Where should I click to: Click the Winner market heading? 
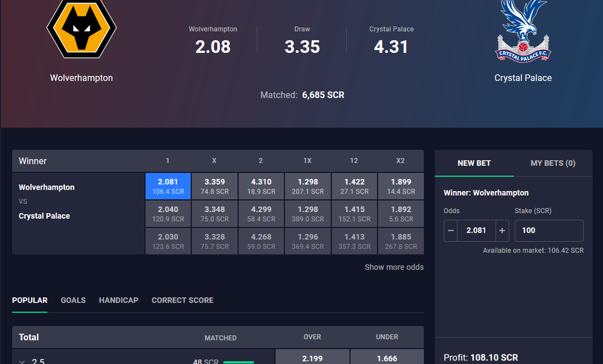click(x=33, y=161)
